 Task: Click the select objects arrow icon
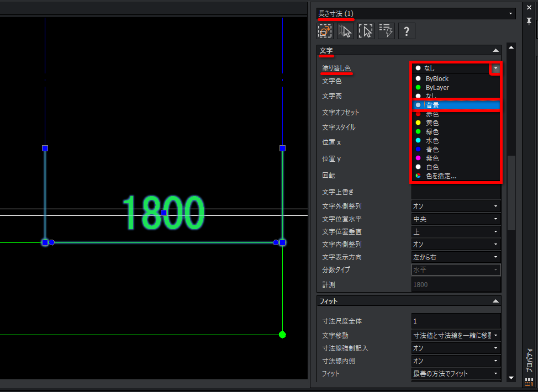coord(345,31)
